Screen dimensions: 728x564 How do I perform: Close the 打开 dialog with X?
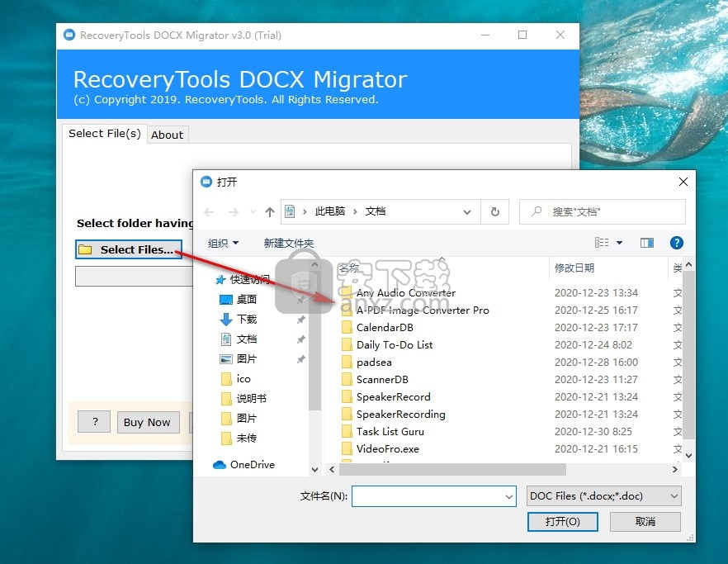[683, 182]
